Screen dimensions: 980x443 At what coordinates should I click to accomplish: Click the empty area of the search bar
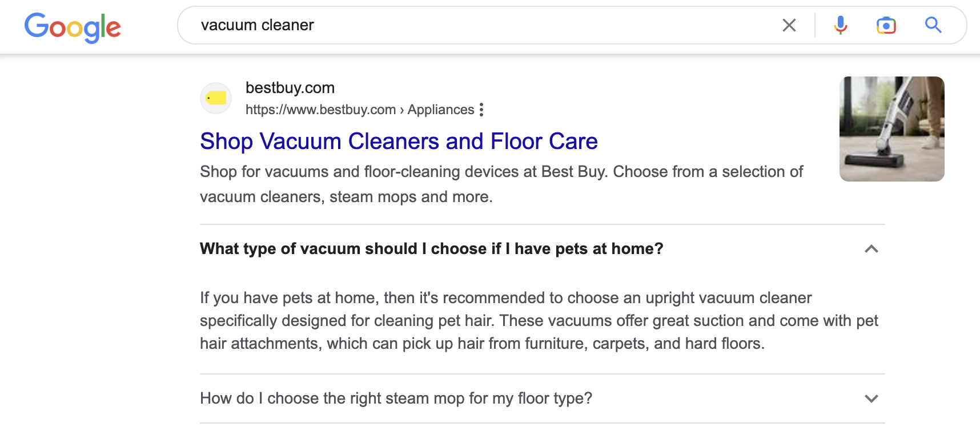(x=543, y=25)
